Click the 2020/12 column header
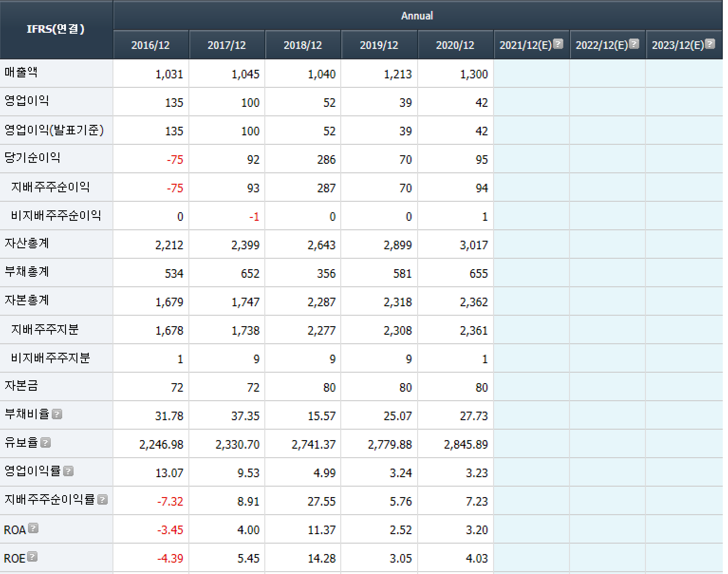 point(455,45)
